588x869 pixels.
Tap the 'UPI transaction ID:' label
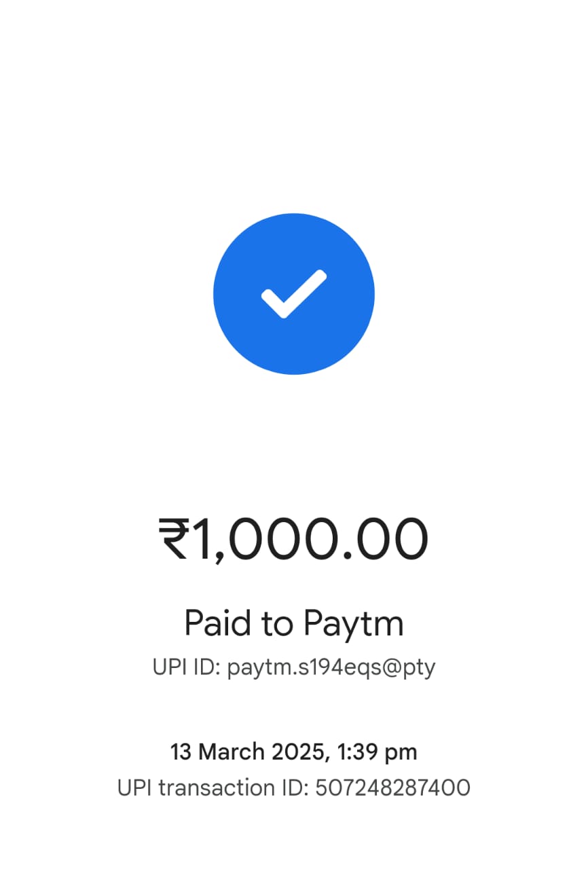coord(213,788)
